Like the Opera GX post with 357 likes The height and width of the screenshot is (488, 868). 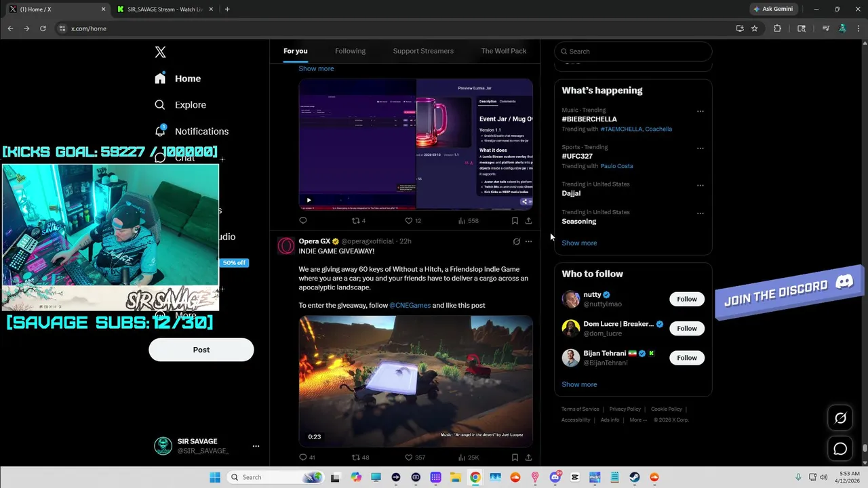pyautogui.click(x=409, y=457)
